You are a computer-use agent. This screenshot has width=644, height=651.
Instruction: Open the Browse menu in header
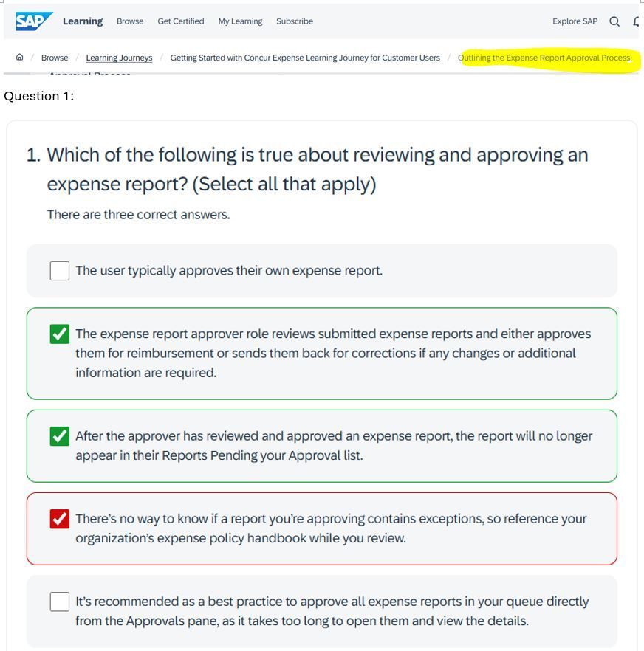click(x=130, y=21)
